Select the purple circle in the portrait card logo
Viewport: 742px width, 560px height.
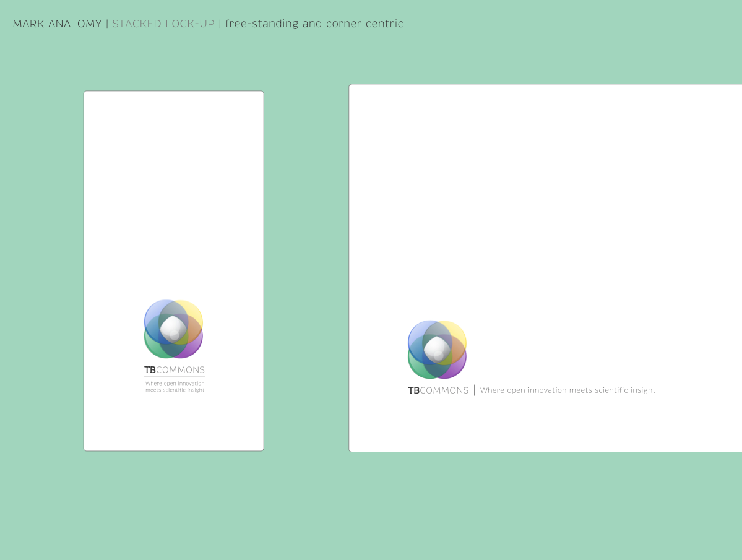(x=194, y=347)
